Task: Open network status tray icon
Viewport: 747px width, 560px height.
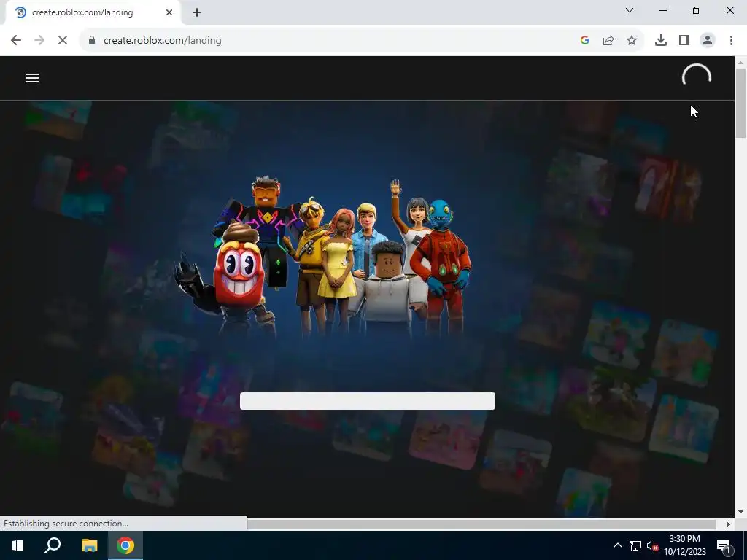Action: [x=635, y=545]
